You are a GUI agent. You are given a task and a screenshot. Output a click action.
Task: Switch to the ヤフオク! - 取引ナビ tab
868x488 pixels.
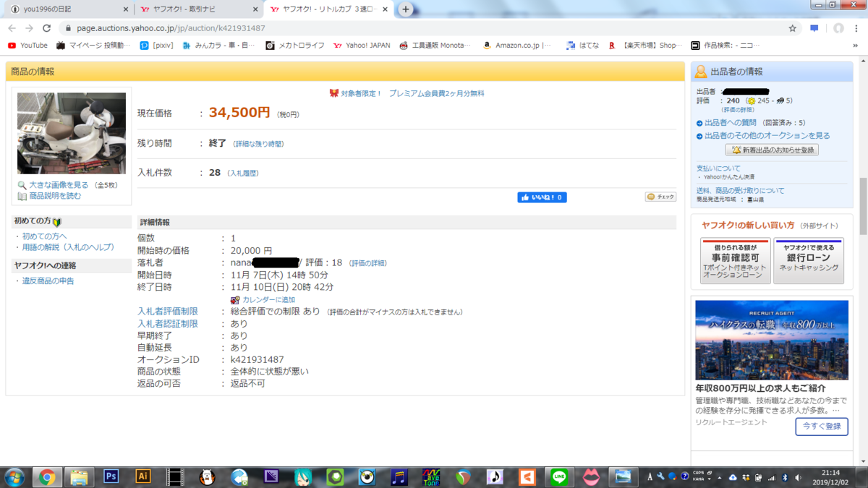(199, 9)
